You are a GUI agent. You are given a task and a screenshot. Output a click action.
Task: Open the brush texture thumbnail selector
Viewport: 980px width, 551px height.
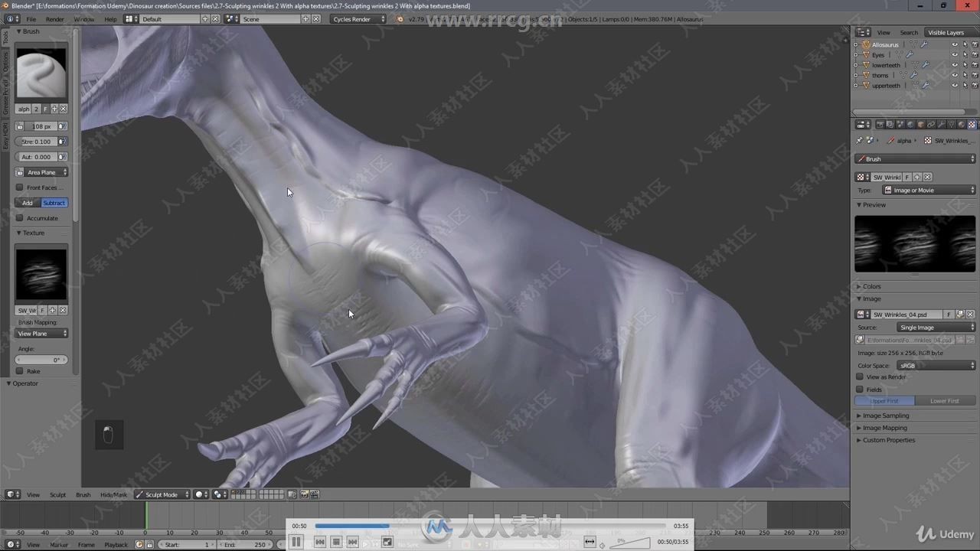click(41, 272)
